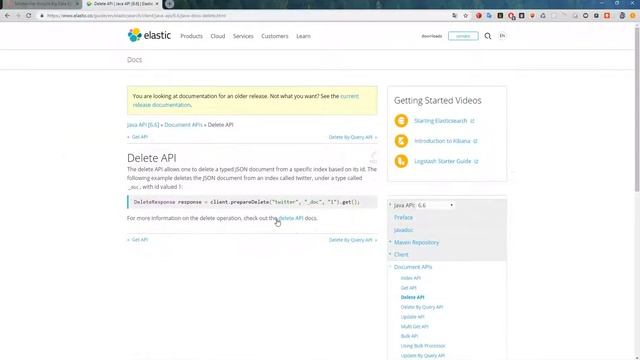Select Delete API in sidebar list
This screenshot has width=640, height=360.
pyautogui.click(x=412, y=298)
